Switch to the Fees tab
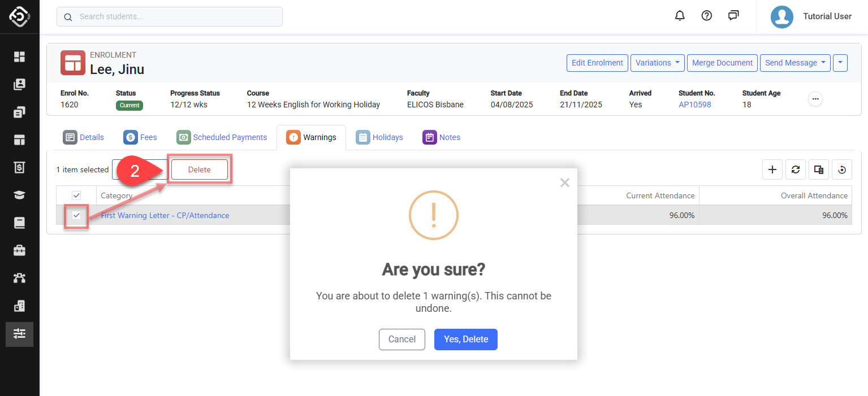 pyautogui.click(x=140, y=137)
